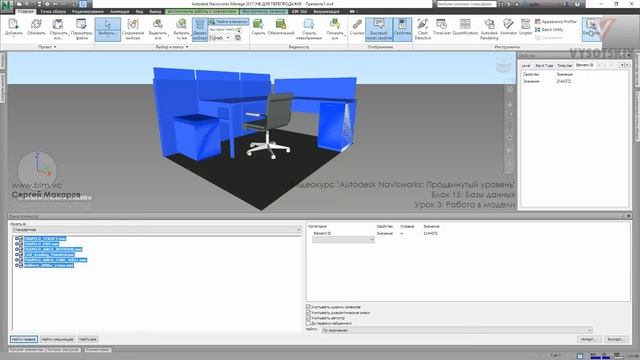This screenshot has width=640, height=360.
Task: Open the category dropdown under Element ID
Action: 343,240
